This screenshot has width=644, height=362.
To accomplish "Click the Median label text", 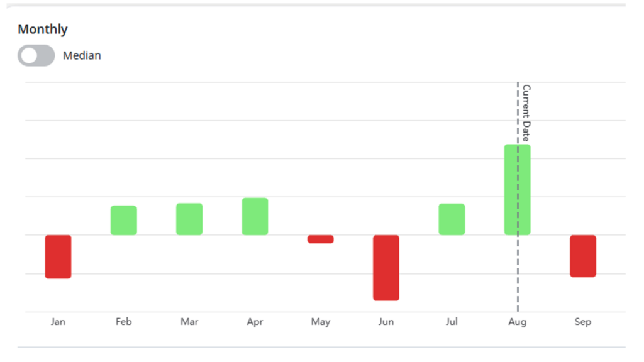I will 82,55.
